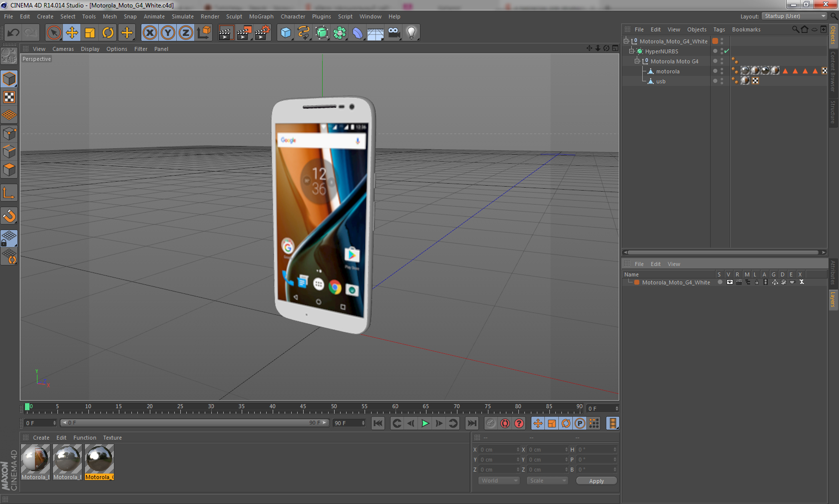Toggle the Y axis lock
Screen dimensions: 839x504
(x=168, y=33)
